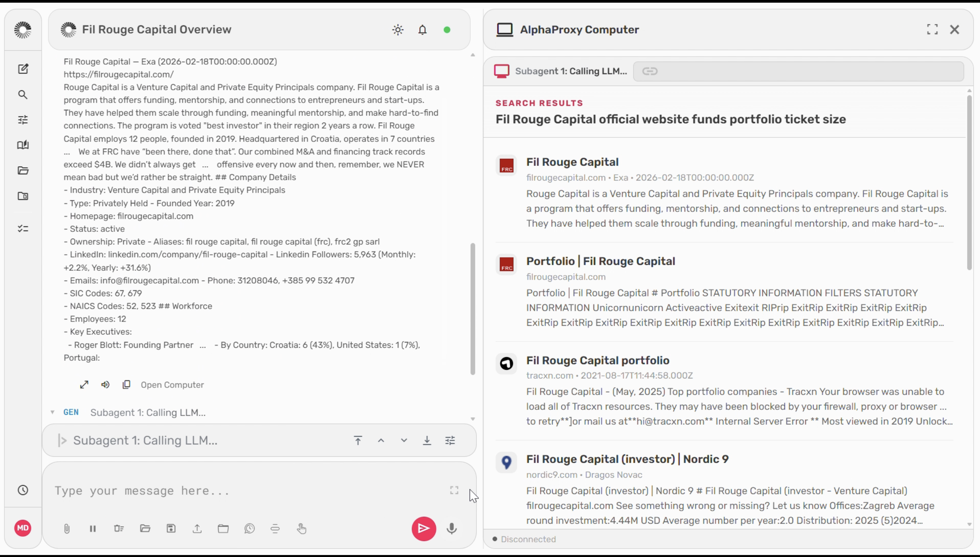
Task: Click the FRC favicon of the first result
Action: (x=506, y=165)
